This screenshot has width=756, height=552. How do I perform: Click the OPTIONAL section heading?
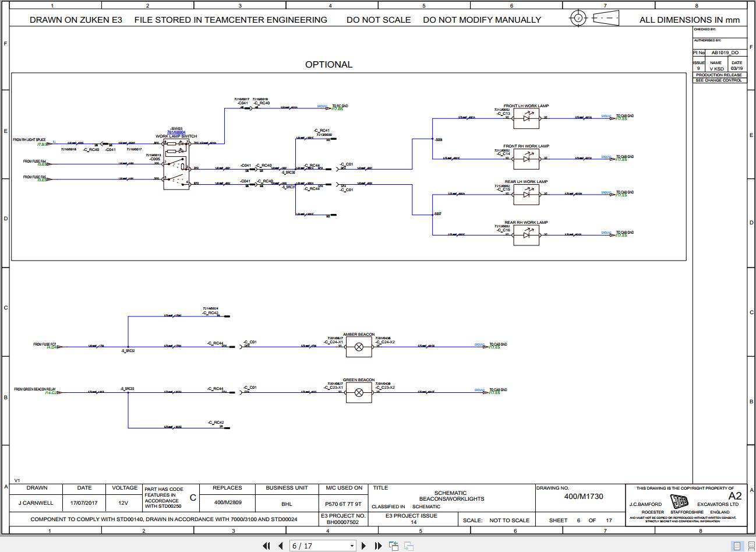click(328, 65)
